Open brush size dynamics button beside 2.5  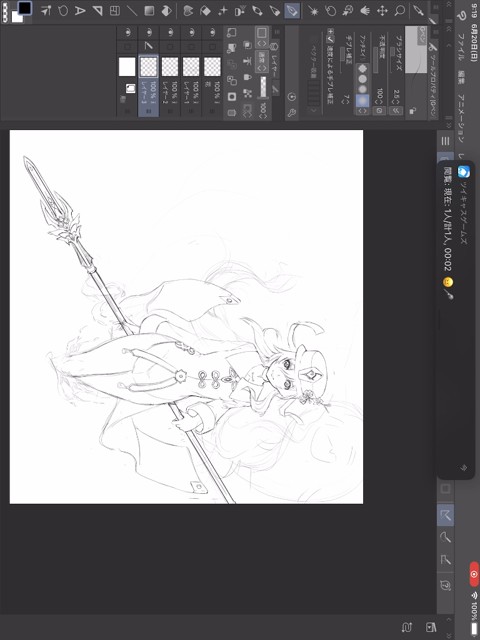395,111
